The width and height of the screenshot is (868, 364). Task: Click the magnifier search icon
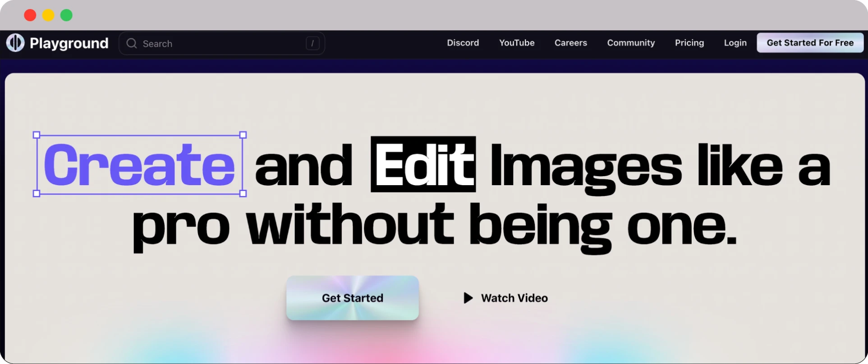click(x=132, y=43)
